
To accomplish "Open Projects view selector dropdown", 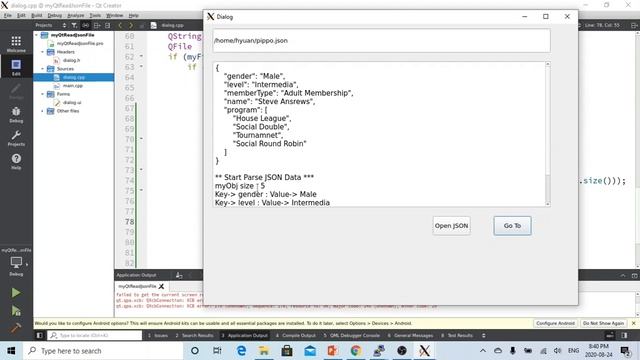I will [50, 25].
